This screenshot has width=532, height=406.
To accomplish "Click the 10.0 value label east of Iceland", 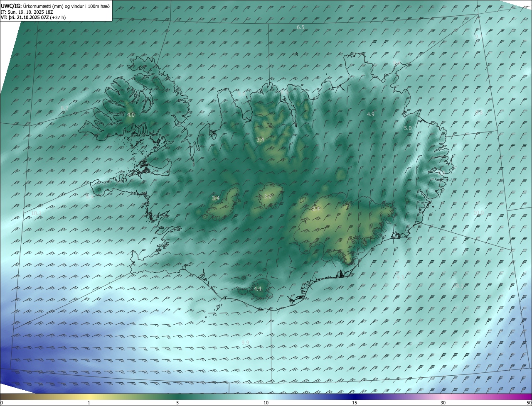I will (x=479, y=213).
